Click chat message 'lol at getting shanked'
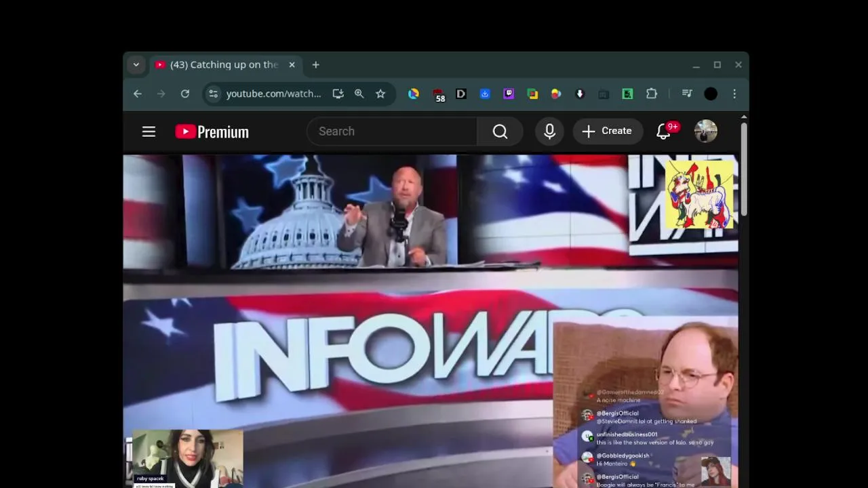868x488 pixels. click(670, 422)
